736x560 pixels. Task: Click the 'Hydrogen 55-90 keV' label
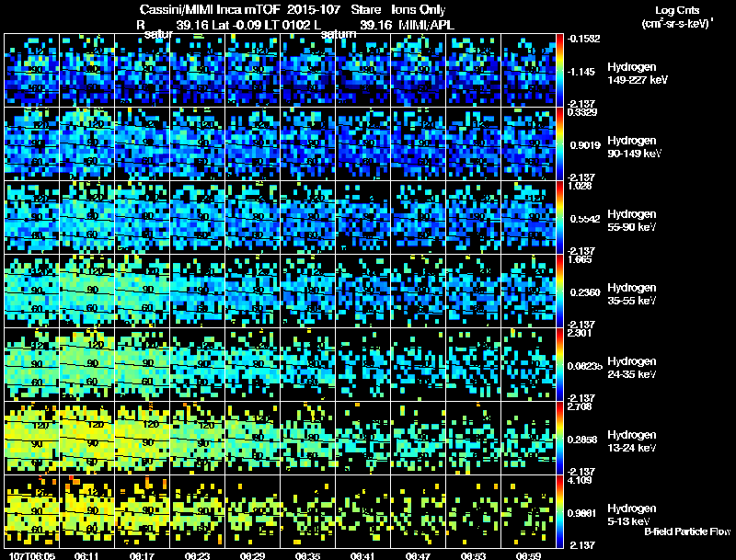pyautogui.click(x=632, y=221)
